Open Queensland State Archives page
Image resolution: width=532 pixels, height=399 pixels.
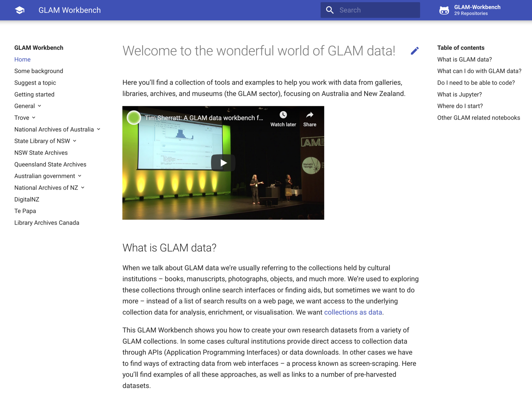coord(50,164)
